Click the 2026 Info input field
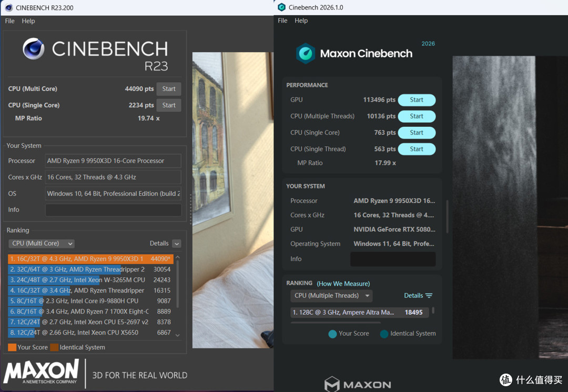The height and width of the screenshot is (392, 568). 393,259
